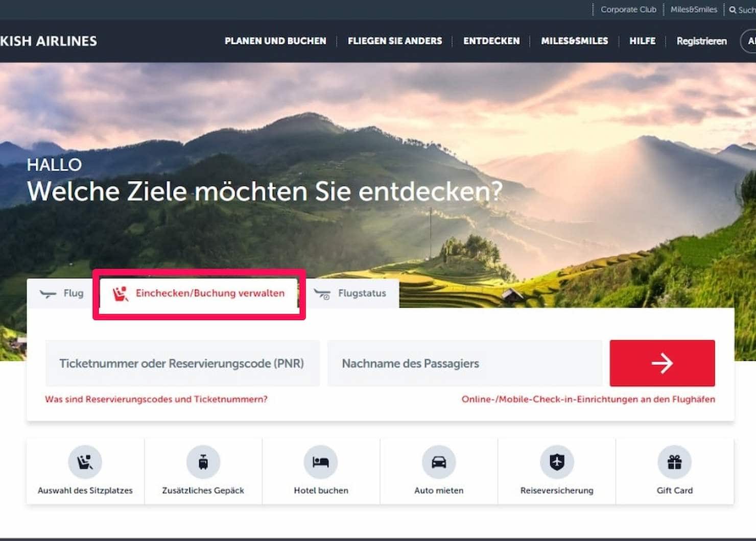Click the Auto mieten label
Viewport: 756px width, 541px height.
click(439, 490)
